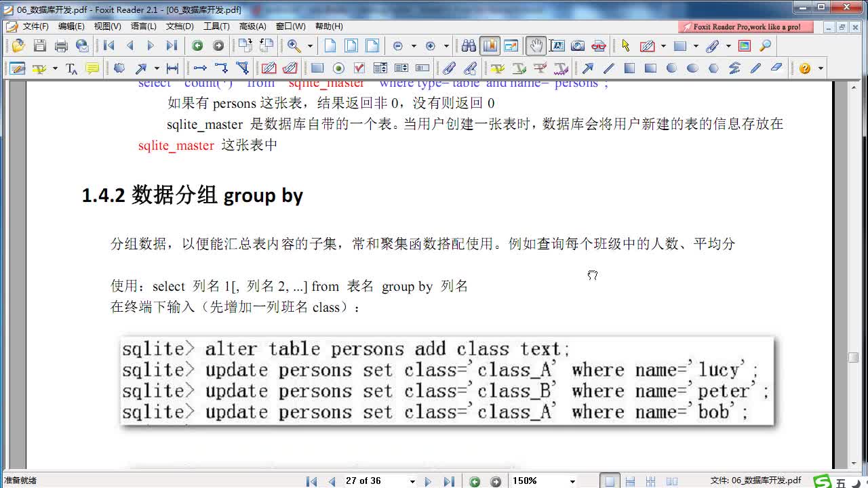Click the Save floppy disk icon
The image size is (868, 488).
40,45
